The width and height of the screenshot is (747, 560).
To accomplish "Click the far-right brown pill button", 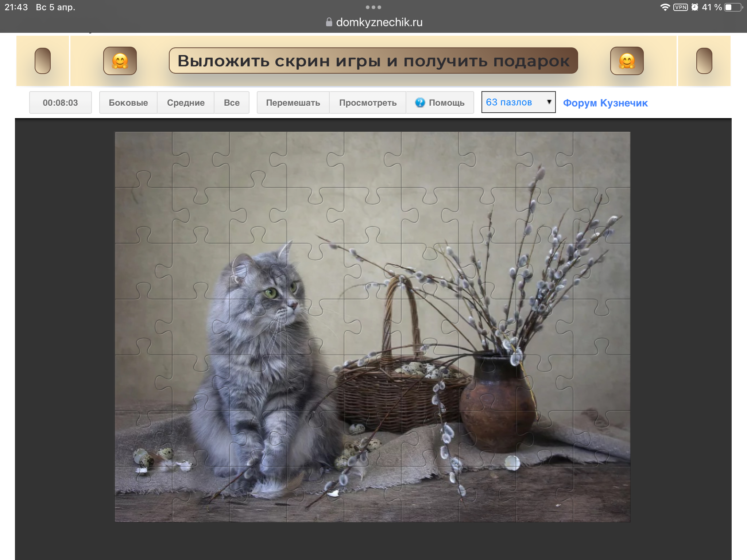I will tap(704, 61).
